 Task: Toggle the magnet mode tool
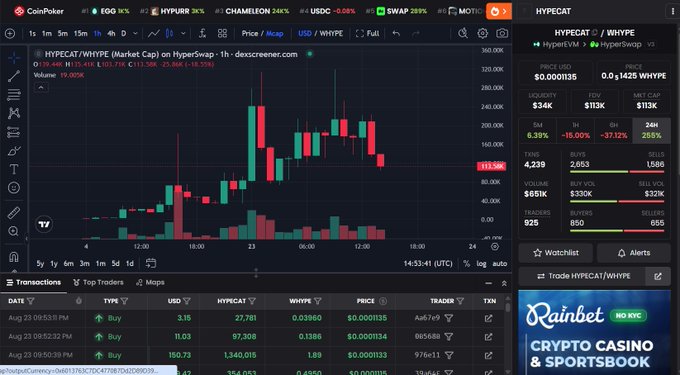(x=14, y=257)
